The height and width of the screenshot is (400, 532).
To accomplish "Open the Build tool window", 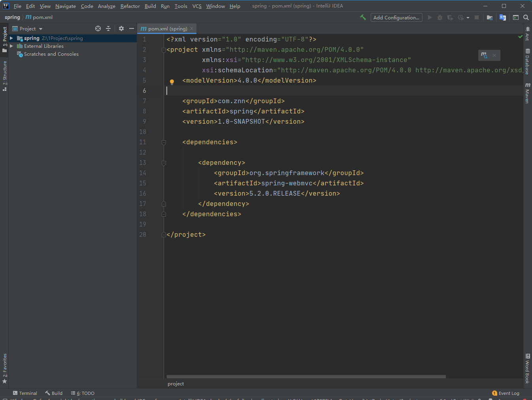I will 54,393.
